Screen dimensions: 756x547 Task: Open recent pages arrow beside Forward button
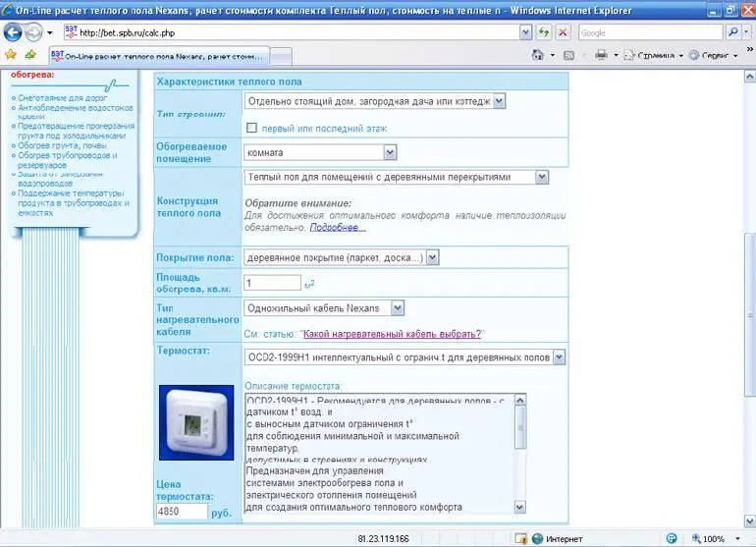50,33
